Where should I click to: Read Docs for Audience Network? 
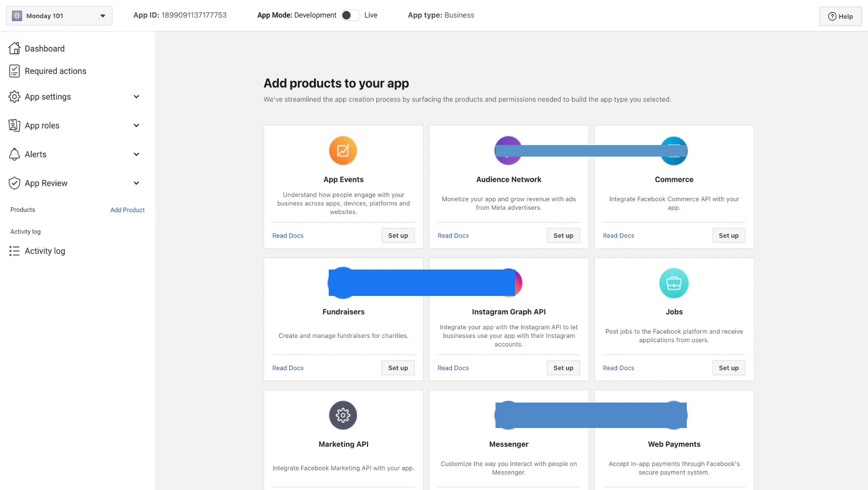pyautogui.click(x=453, y=235)
